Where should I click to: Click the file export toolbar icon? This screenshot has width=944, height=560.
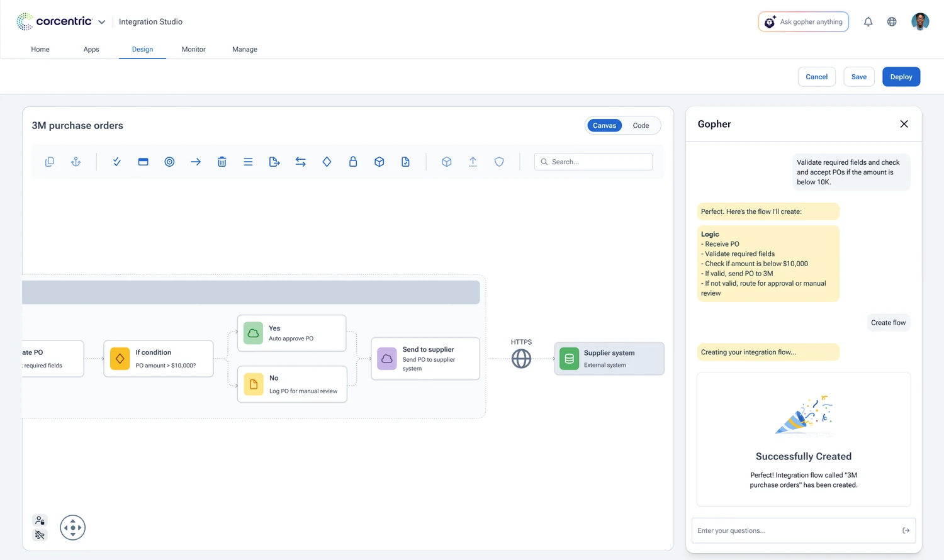pos(274,162)
